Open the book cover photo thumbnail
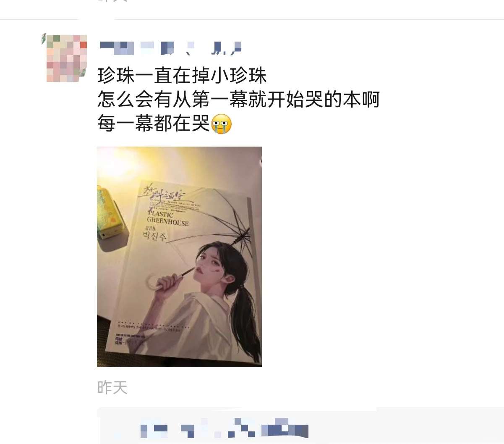 (179, 257)
